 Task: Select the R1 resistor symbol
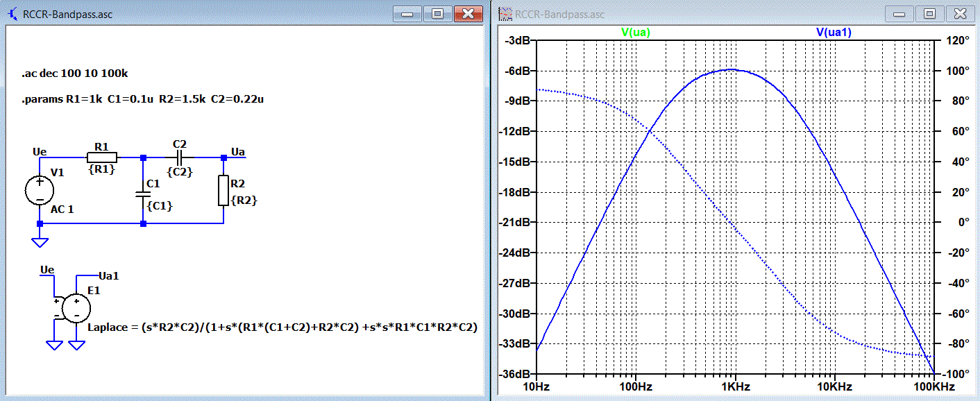pyautogui.click(x=102, y=157)
